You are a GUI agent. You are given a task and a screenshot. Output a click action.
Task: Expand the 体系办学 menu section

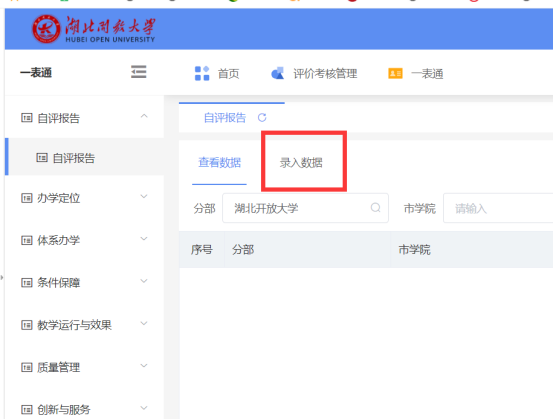144,239
